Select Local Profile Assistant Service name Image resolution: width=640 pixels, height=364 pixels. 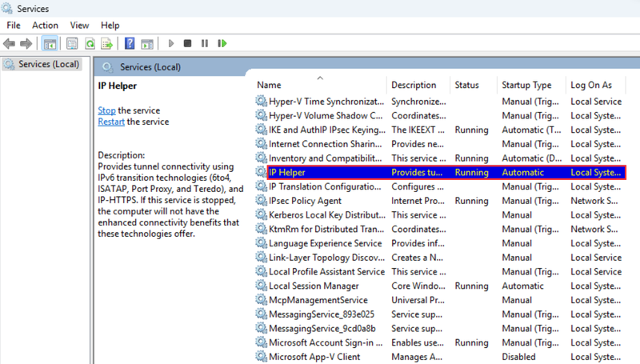click(327, 272)
